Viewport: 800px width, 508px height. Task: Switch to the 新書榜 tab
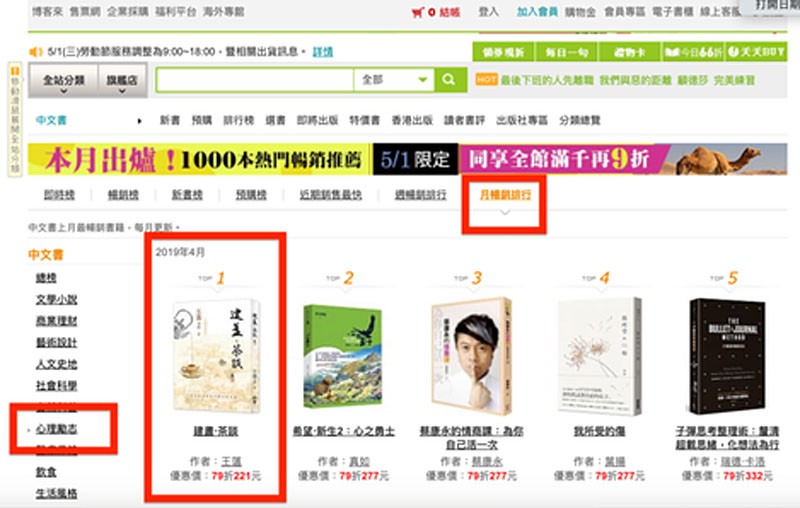[187, 194]
